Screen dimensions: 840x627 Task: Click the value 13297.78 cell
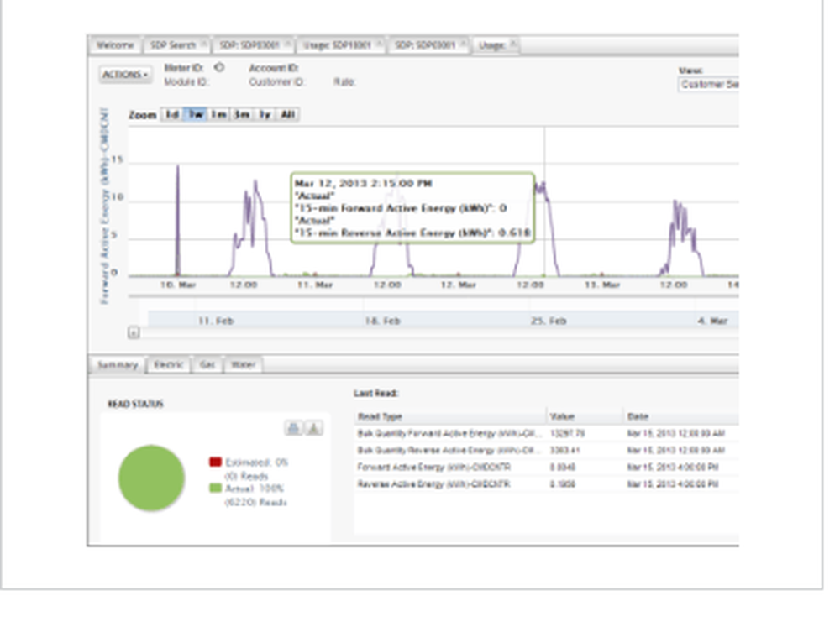click(x=567, y=433)
